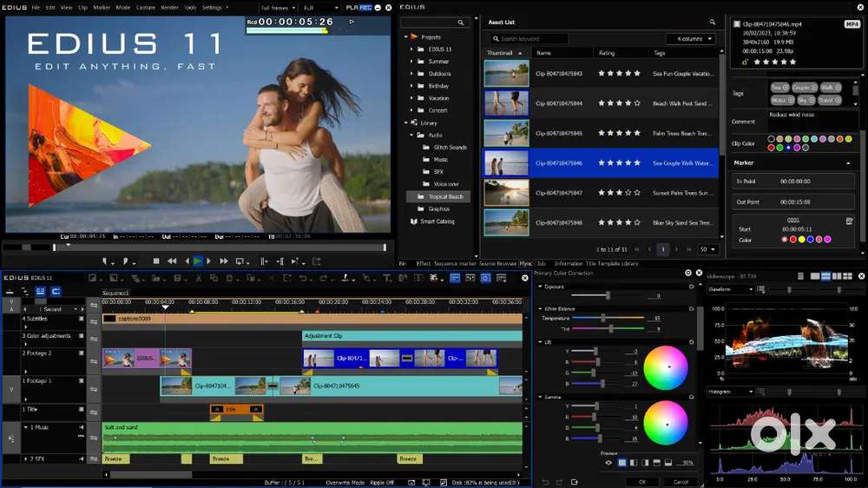This screenshot has height=488, width=868.
Task: Toggle the Exposure section enable checkbox
Action: coord(692,287)
